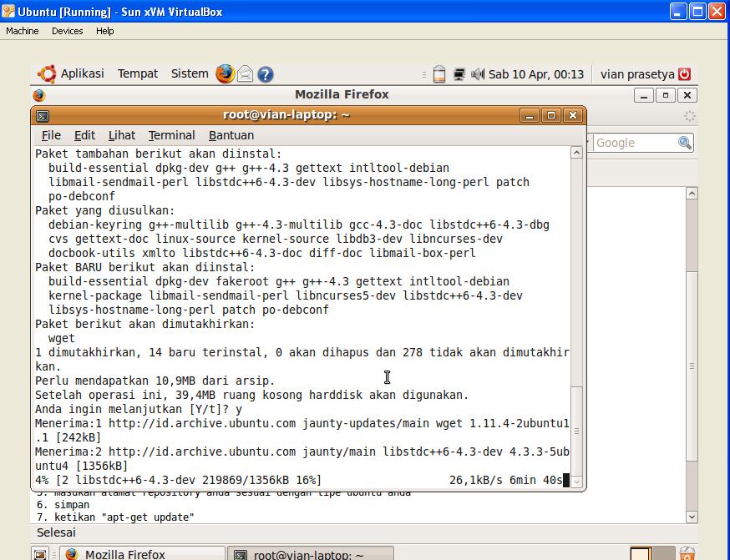Open the terminal Edit menu

(x=84, y=135)
